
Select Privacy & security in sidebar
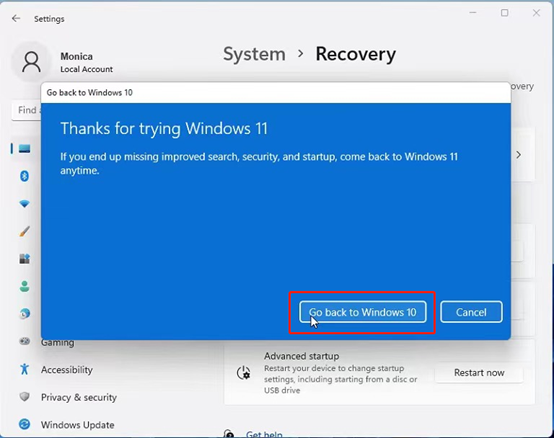click(x=79, y=397)
